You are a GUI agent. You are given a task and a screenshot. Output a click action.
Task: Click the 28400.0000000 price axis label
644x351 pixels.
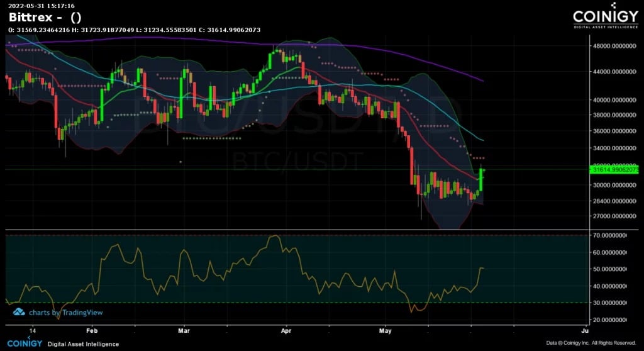[x=614, y=201]
